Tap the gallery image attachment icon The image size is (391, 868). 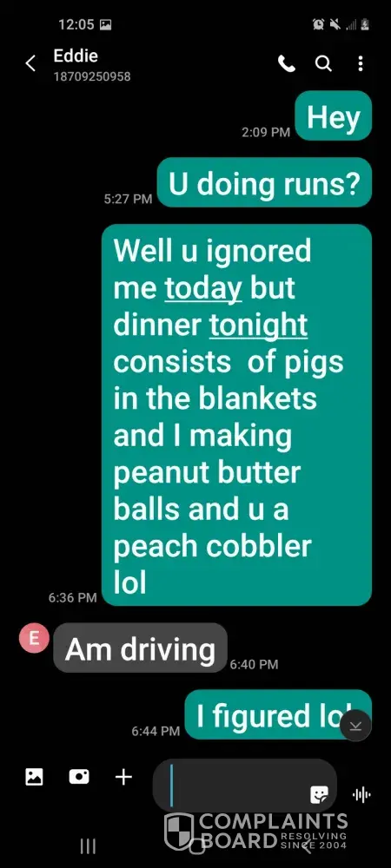click(x=35, y=777)
